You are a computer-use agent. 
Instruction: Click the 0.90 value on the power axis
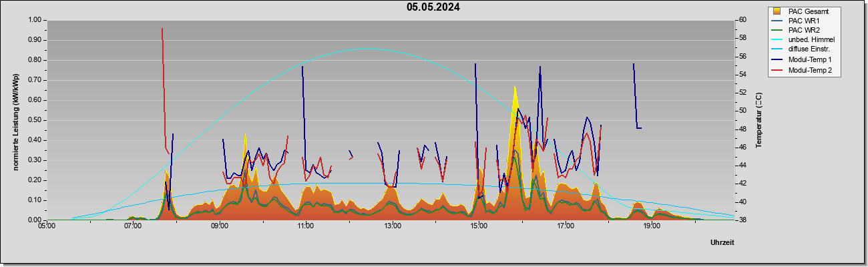click(34, 40)
